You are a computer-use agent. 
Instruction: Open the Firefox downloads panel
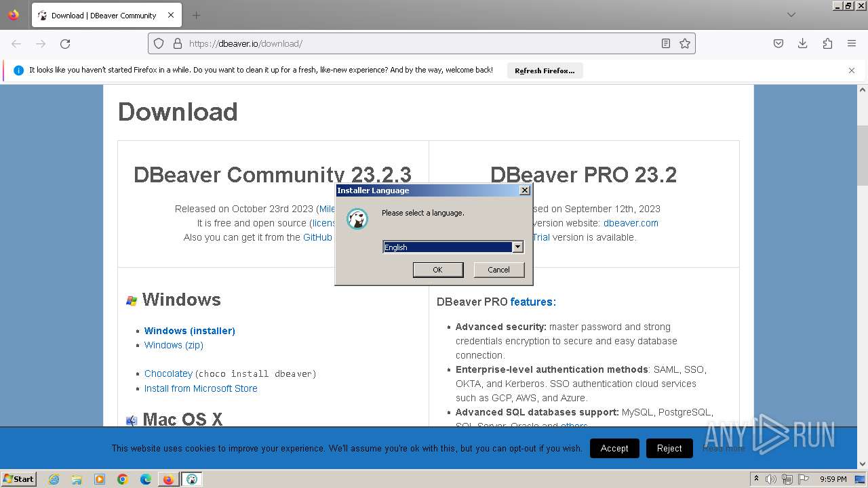(x=803, y=43)
